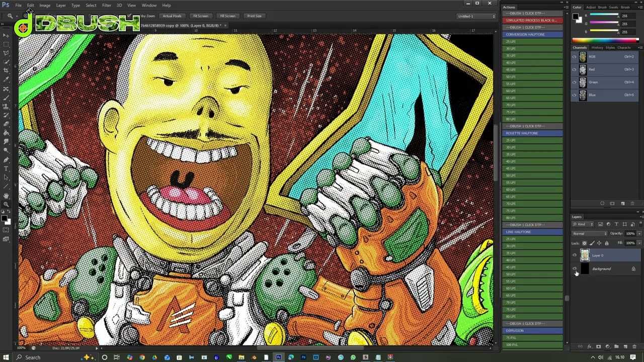Select the Zoom tool in toolbar

7,204
